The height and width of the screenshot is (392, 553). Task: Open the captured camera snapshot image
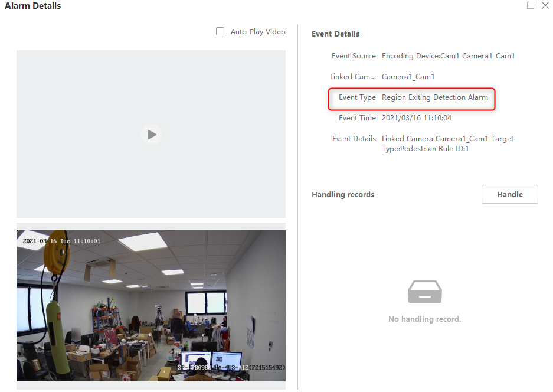[151, 306]
